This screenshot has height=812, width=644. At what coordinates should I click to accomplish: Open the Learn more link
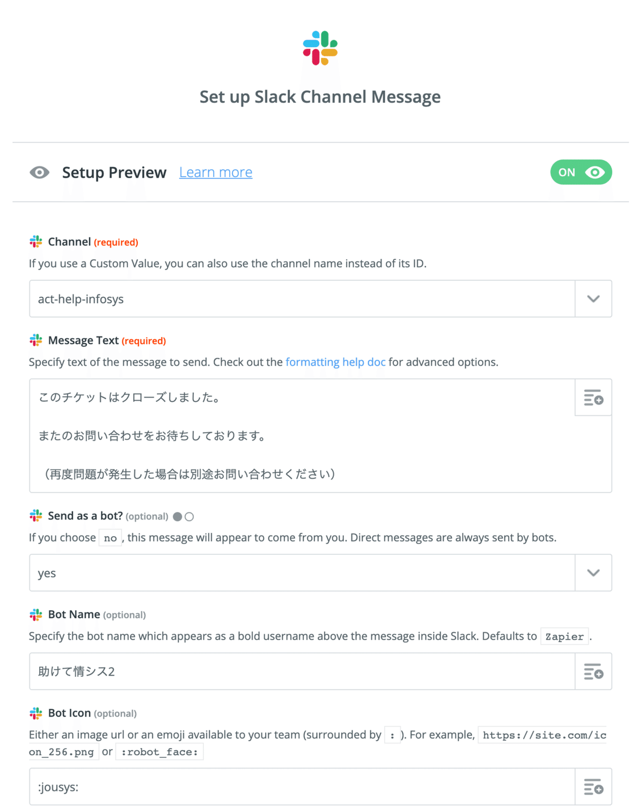point(216,172)
